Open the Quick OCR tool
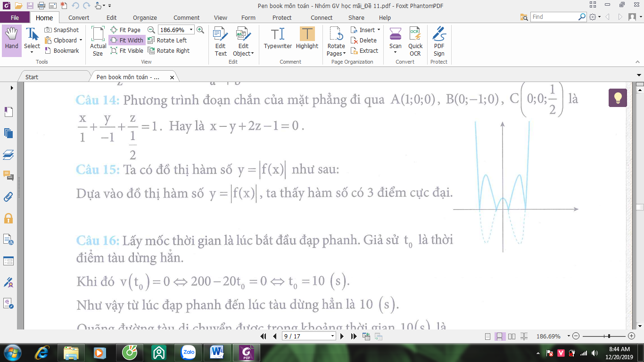The width and height of the screenshot is (644, 362). pos(415,41)
